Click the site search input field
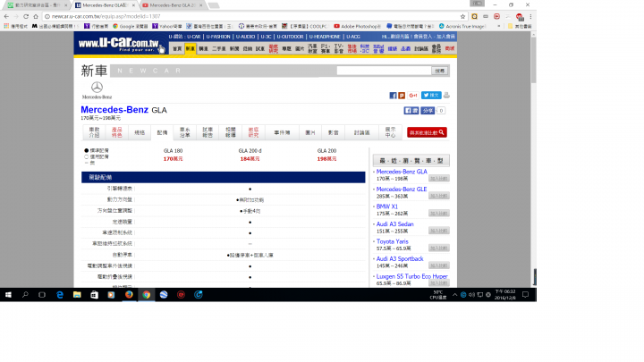 (384, 71)
